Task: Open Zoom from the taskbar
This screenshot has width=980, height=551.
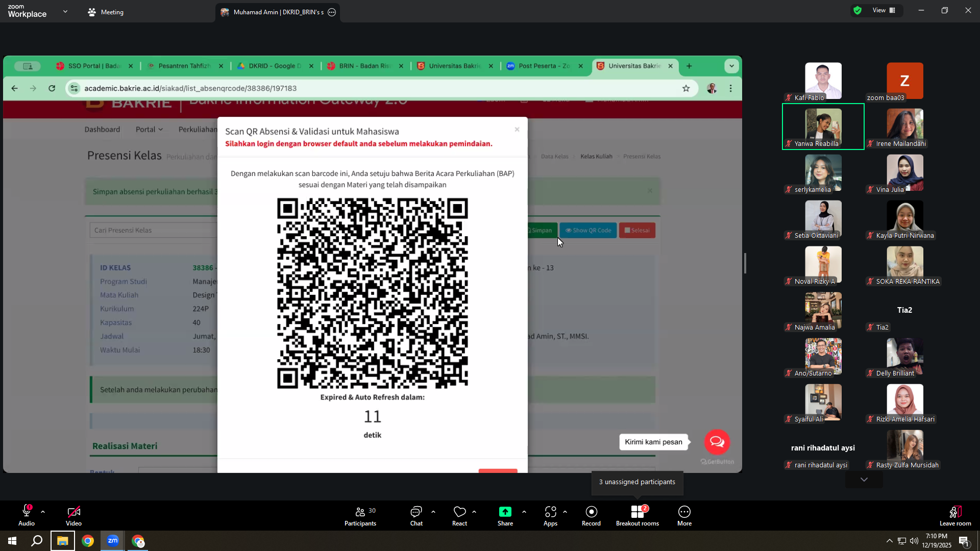Action: click(x=113, y=541)
